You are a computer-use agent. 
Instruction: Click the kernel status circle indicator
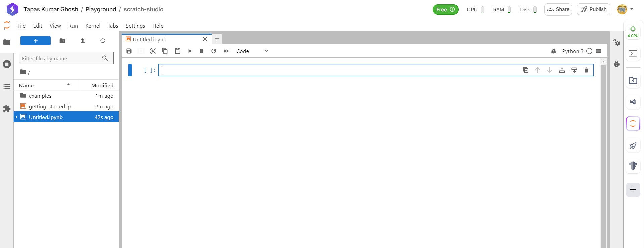point(589,51)
